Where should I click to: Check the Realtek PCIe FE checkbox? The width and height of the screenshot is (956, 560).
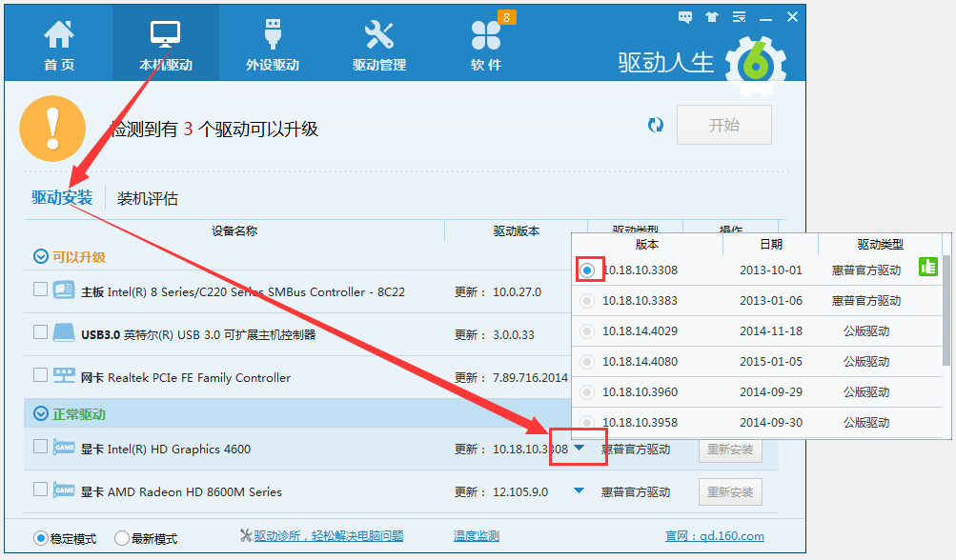40,374
